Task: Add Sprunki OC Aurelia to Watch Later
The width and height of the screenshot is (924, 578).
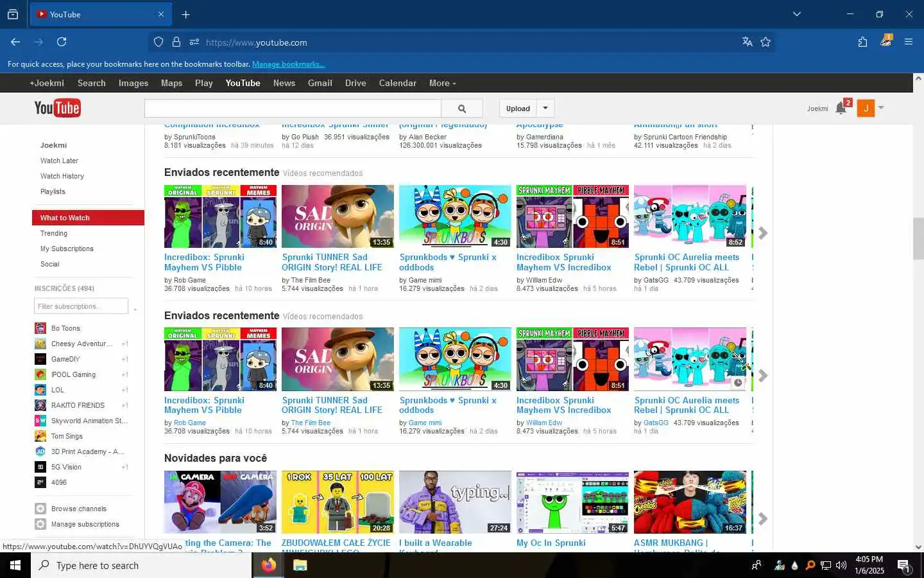Action: point(738,383)
